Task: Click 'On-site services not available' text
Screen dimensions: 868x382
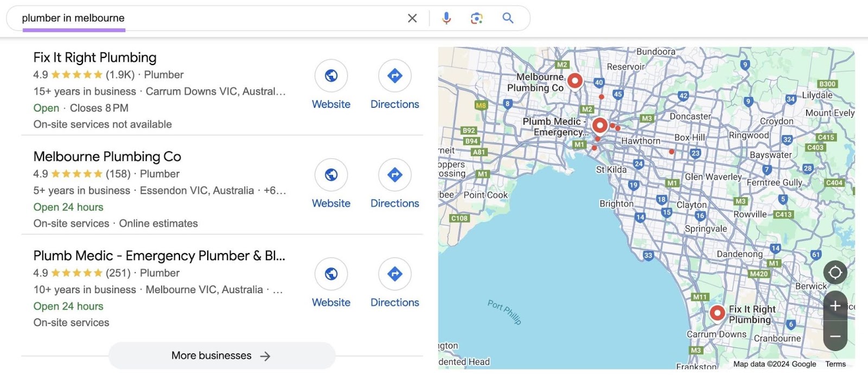Action: tap(103, 124)
